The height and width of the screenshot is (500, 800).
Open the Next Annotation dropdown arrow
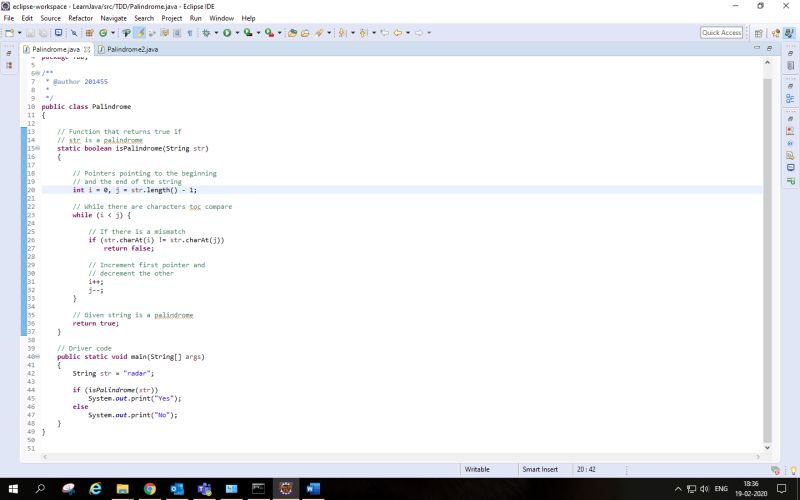pos(353,33)
